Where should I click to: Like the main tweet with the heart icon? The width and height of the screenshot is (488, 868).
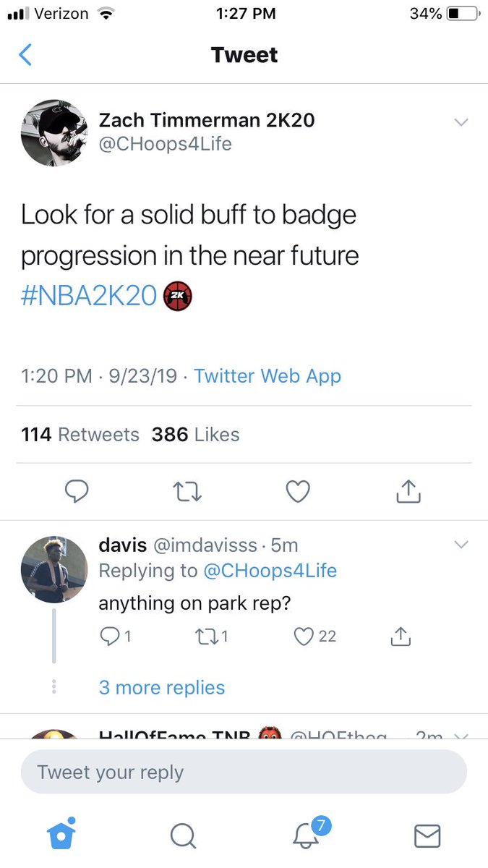tap(298, 492)
